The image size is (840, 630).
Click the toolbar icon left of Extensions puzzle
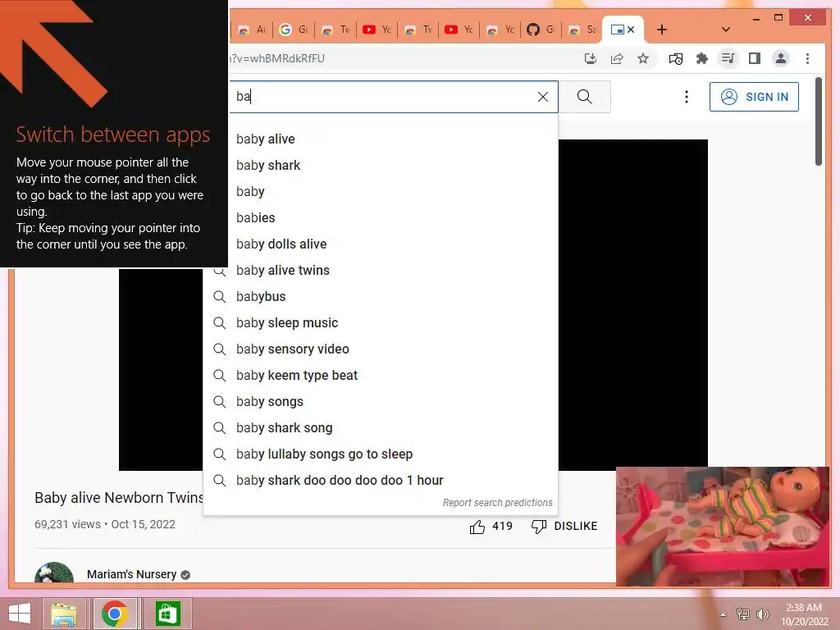click(x=676, y=58)
